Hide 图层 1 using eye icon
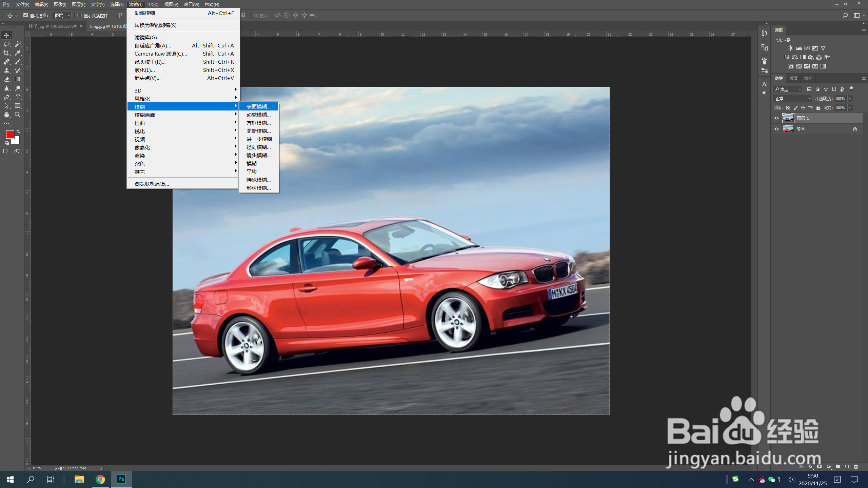The image size is (868, 488). coord(776,118)
